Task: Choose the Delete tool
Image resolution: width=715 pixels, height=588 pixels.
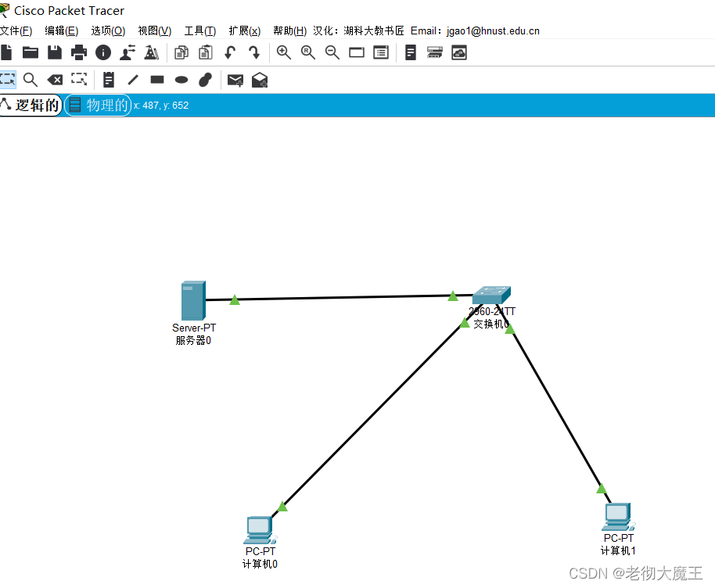Action: pyautogui.click(x=55, y=80)
